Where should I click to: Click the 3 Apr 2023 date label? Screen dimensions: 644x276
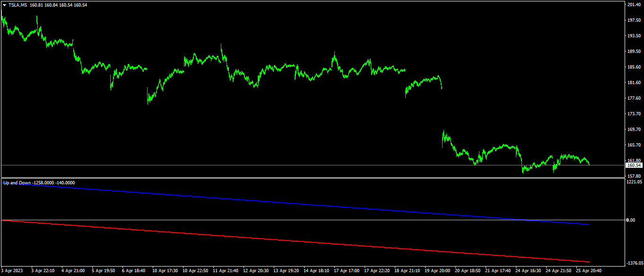pyautogui.click(x=12, y=271)
